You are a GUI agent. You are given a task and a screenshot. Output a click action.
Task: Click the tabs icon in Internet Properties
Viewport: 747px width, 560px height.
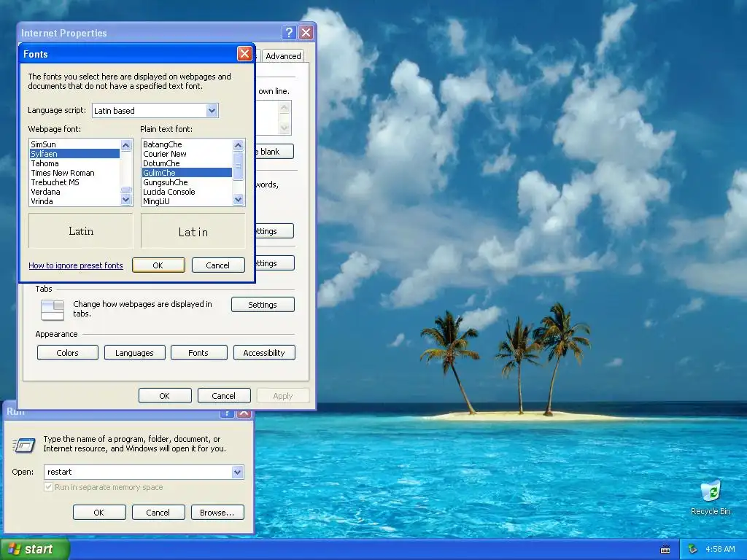pyautogui.click(x=53, y=309)
